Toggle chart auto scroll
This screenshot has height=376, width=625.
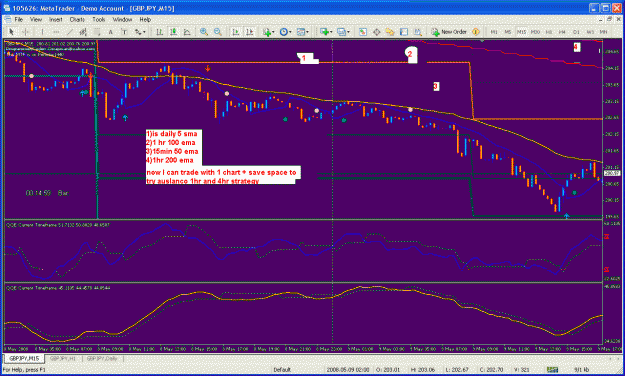click(x=236, y=32)
